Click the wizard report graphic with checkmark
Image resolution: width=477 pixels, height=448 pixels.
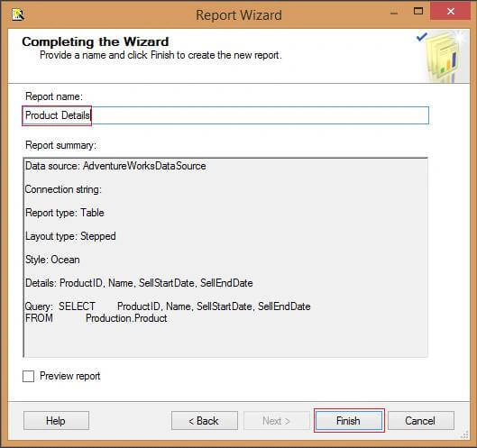pos(442,56)
